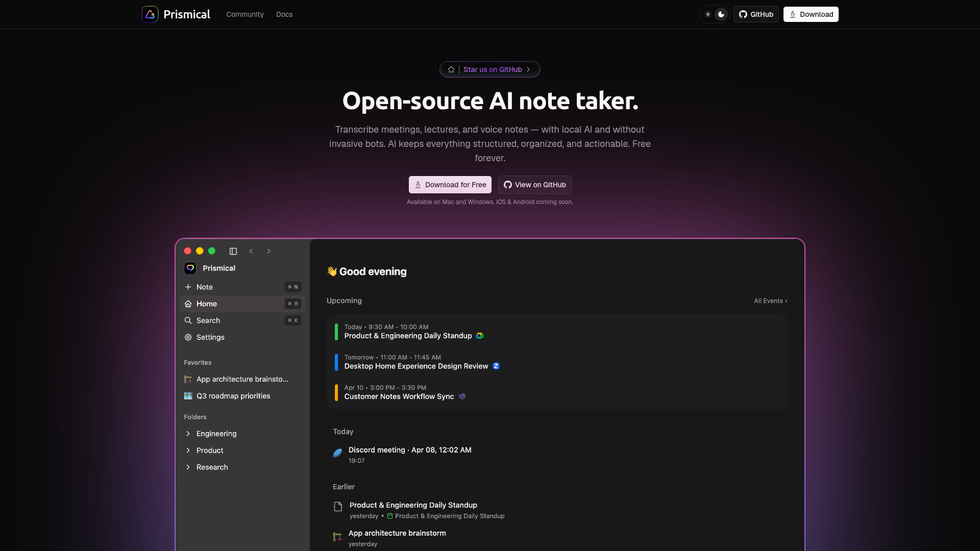Expand the Product folder chevron
Viewport: 980px width, 551px height.
tap(188, 450)
